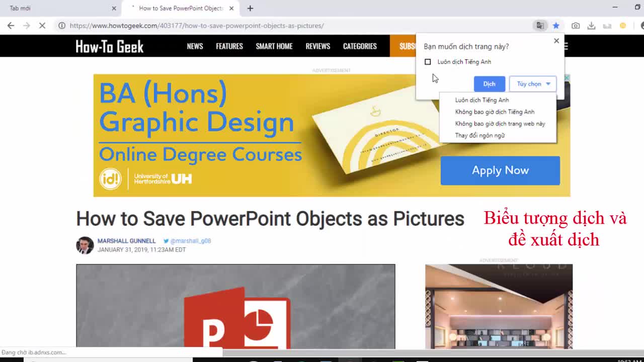Viewport: 644px width, 362px height.
Task: Switch to the 'Tab mới' tab
Action: click(x=60, y=8)
